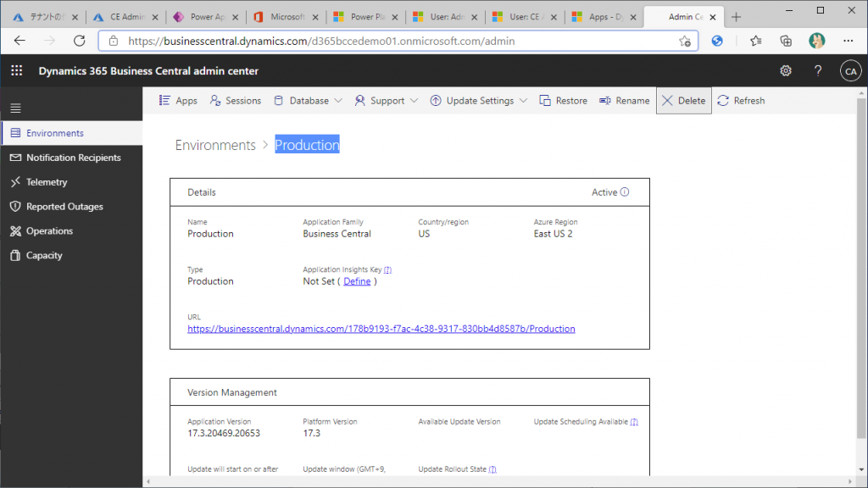The width and height of the screenshot is (868, 488).
Task: Click the Environments breadcrumb link
Action: 215,145
